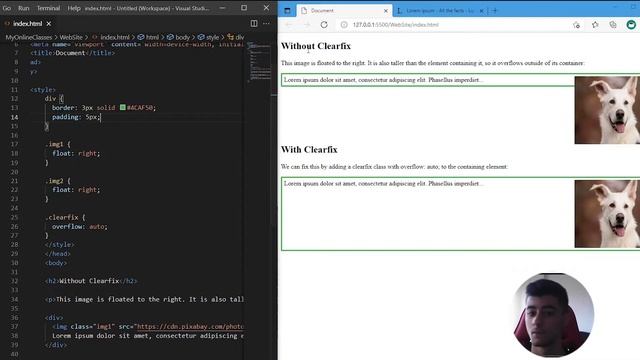Open the Terminal menu in VS Code
Image resolution: width=640 pixels, height=360 pixels.
pyautogui.click(x=48, y=8)
